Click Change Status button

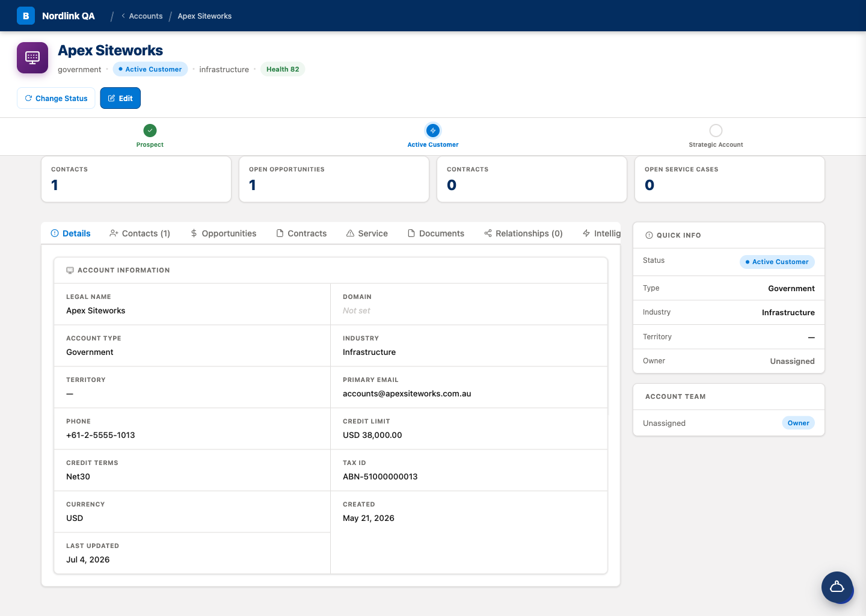tap(56, 98)
